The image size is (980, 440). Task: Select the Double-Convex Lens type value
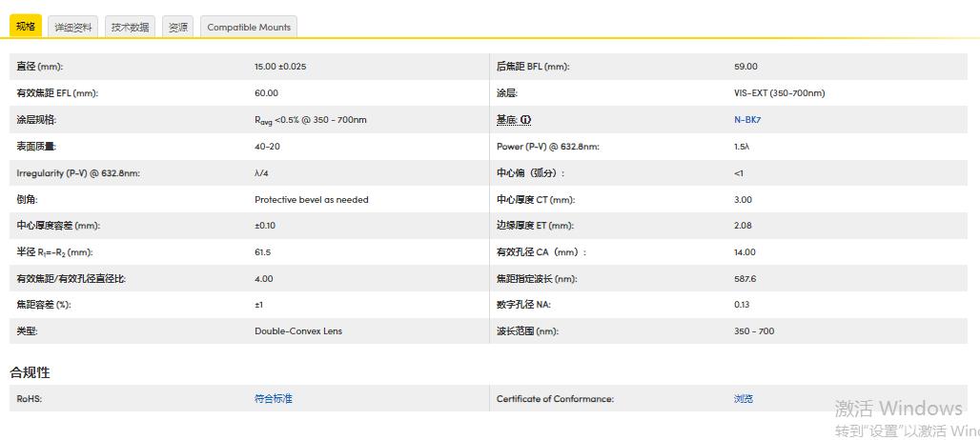298,331
